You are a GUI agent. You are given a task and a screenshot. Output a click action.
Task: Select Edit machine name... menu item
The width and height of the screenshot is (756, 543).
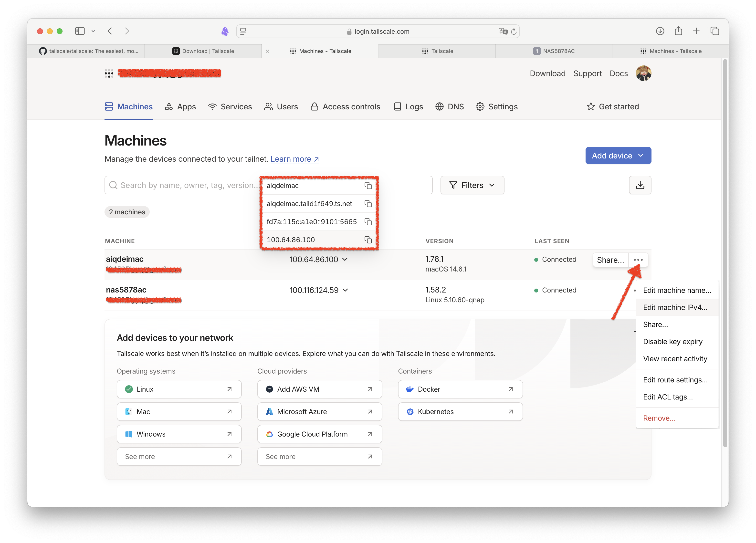(677, 290)
